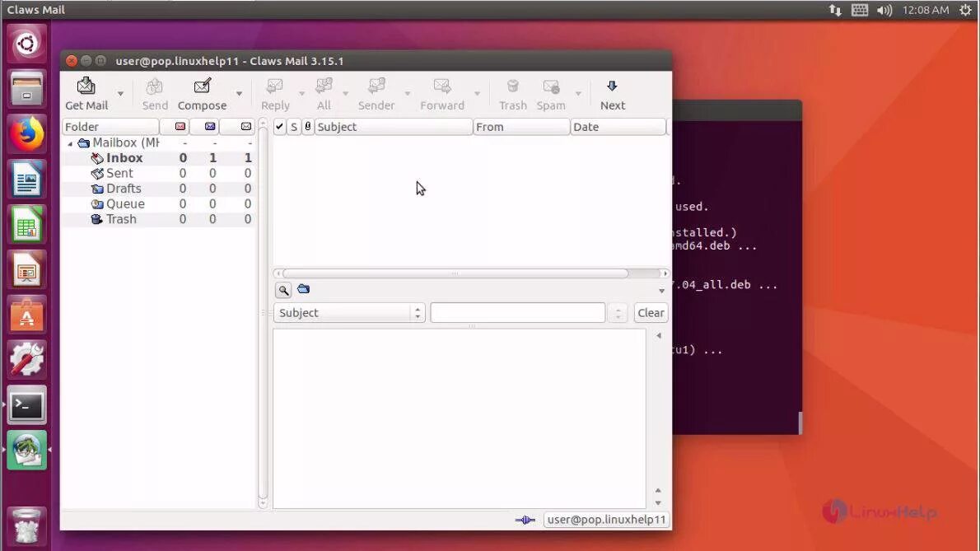Click the Trash toolbar icon

pos(512,94)
